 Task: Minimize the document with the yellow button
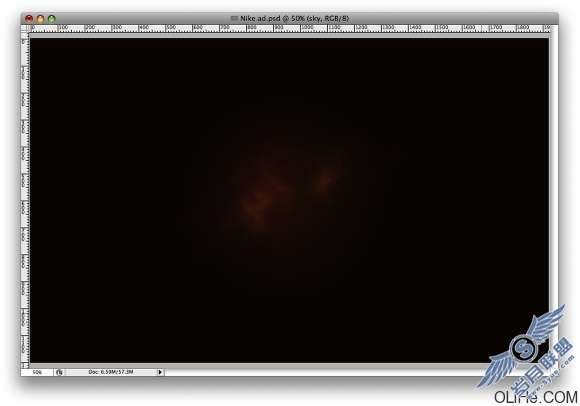click(x=40, y=18)
